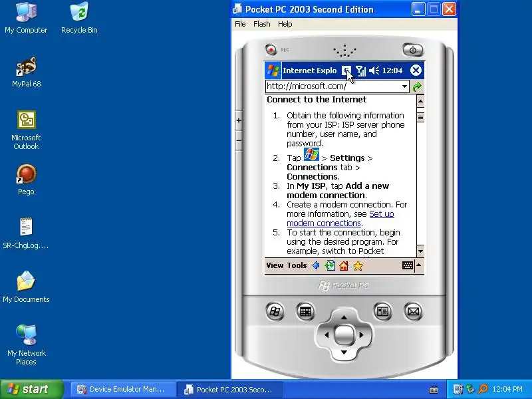Open the View menu in Pocket IE
Screen dimensions: 532x399
pyautogui.click(x=275, y=265)
